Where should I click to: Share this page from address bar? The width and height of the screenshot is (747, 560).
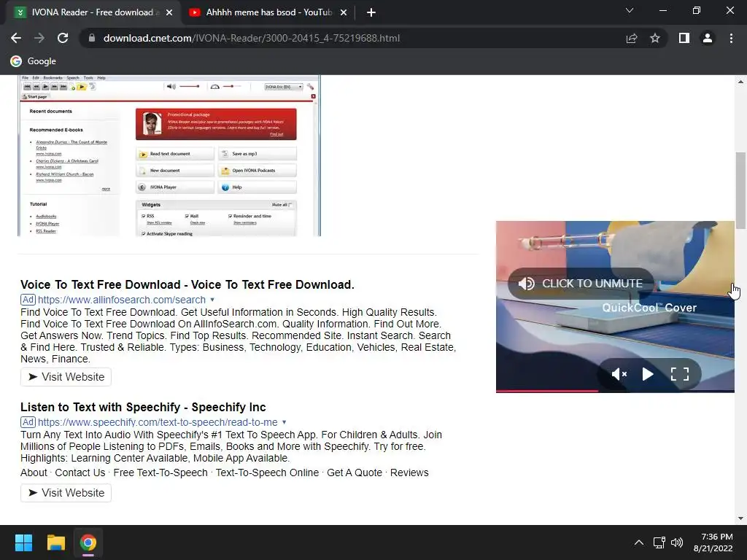pyautogui.click(x=632, y=38)
